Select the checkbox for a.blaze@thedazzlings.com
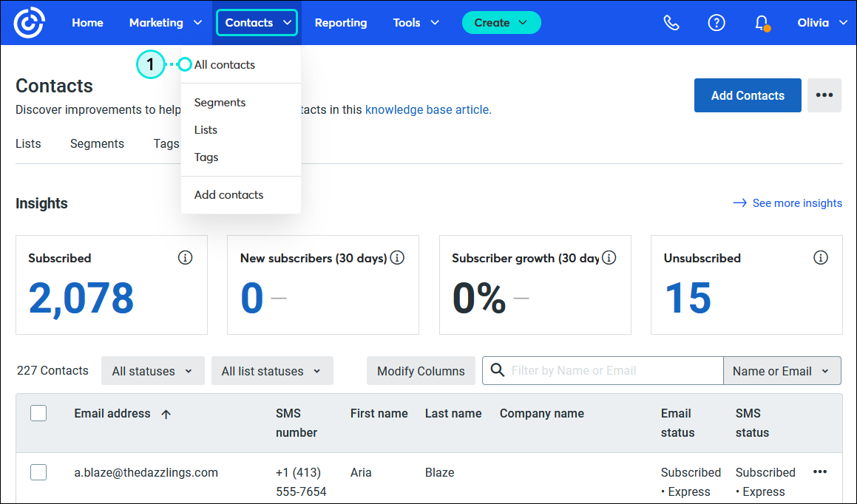Screen dimensions: 857x504 (x=38, y=472)
